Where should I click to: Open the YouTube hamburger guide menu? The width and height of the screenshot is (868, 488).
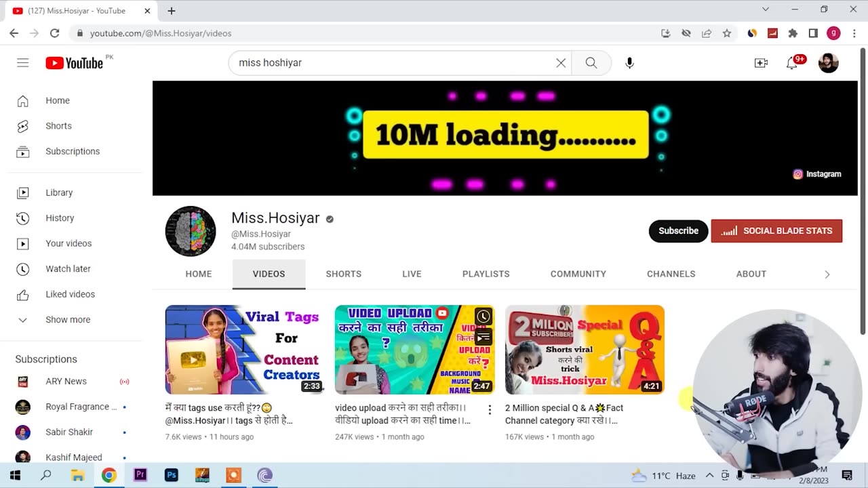tap(23, 63)
